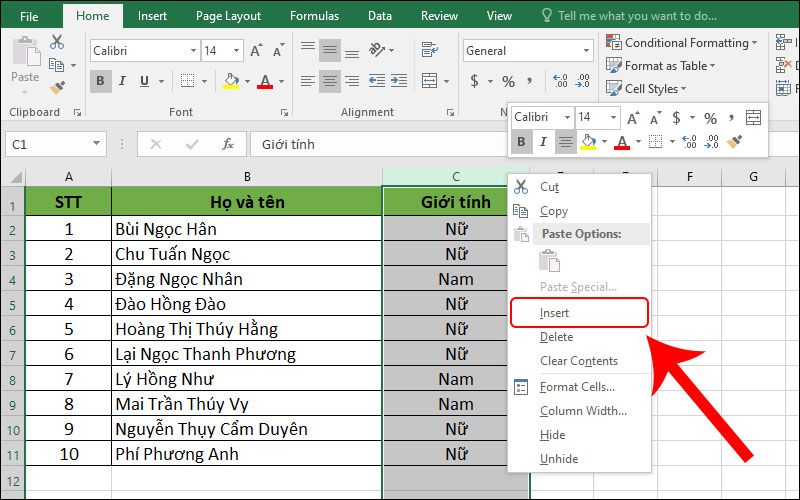Open Font dialog launcher
This screenshot has width=800, height=500.
(x=284, y=112)
